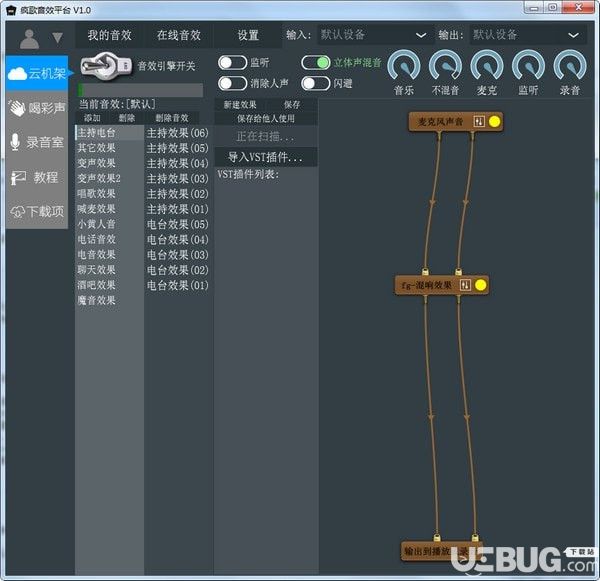Choose 电台效果(04) preset
600x581 pixels.
pyautogui.click(x=178, y=240)
